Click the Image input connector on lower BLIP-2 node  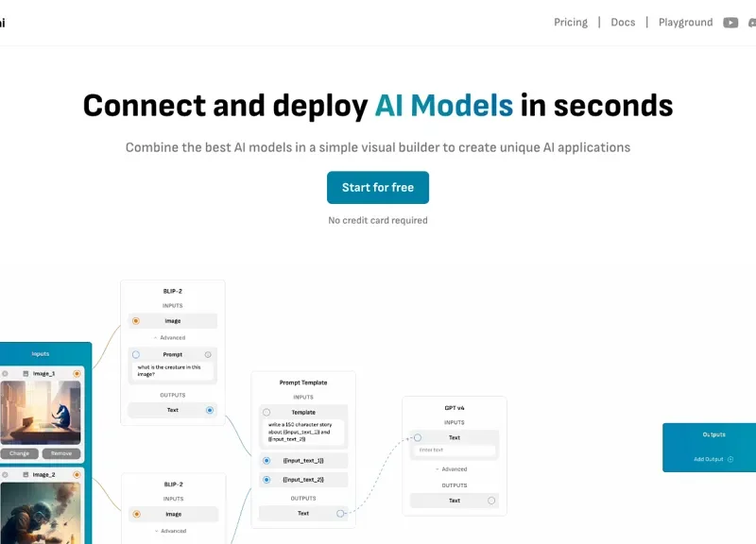coord(137,514)
